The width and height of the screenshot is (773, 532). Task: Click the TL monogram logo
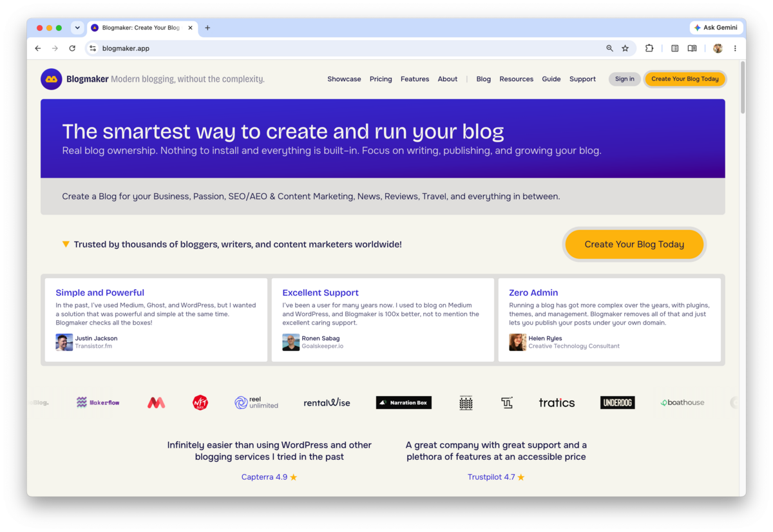coord(507,403)
